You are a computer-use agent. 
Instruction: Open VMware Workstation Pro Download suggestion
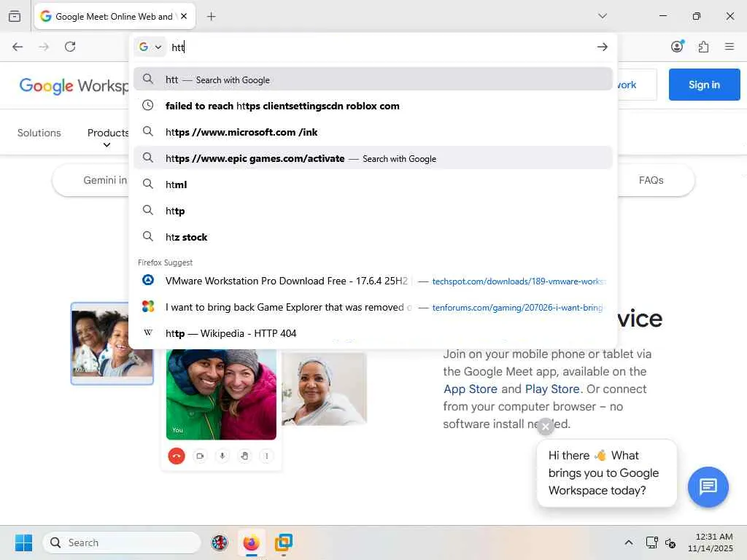[x=373, y=281]
